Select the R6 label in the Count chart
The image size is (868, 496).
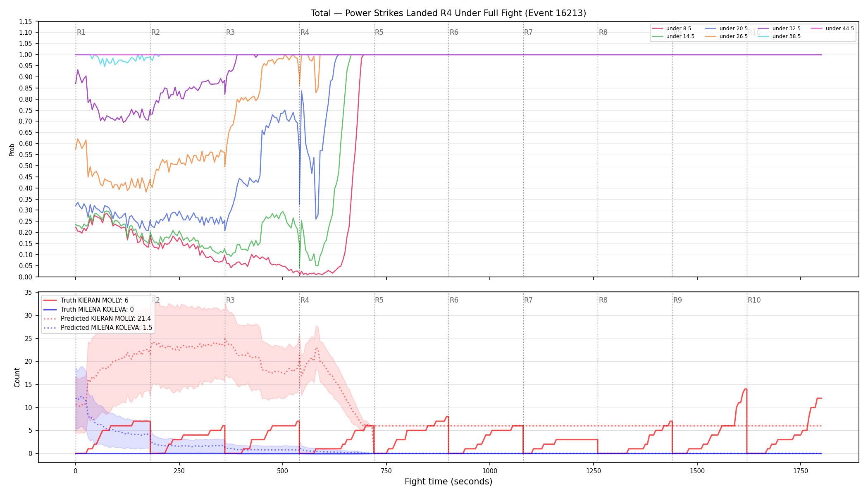pyautogui.click(x=454, y=300)
